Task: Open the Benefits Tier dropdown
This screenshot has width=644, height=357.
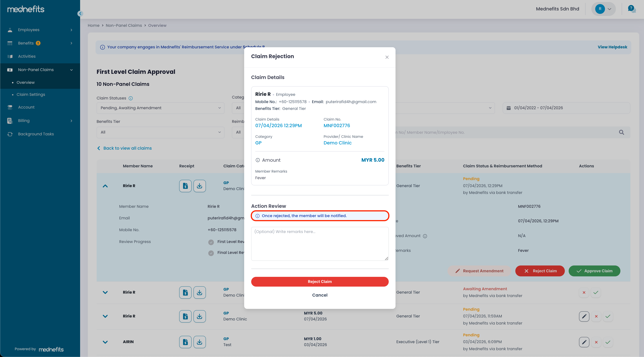Action: (x=160, y=132)
